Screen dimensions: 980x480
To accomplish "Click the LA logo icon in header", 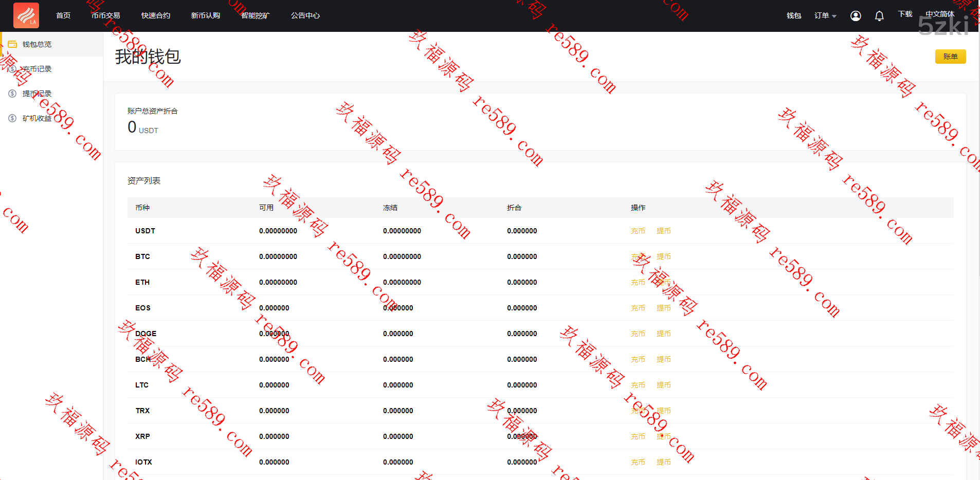I will click(26, 15).
